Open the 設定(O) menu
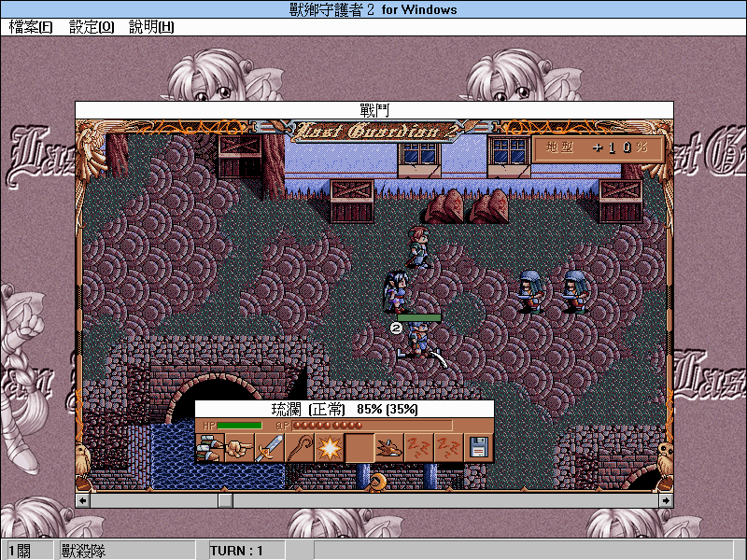The image size is (747, 560). coord(92,27)
